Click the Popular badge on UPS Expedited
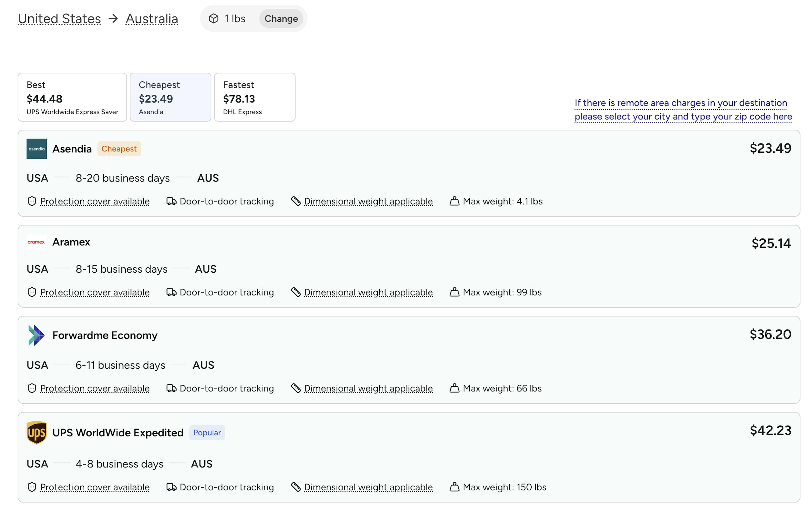Viewport: 812px width, 508px height. click(x=207, y=433)
